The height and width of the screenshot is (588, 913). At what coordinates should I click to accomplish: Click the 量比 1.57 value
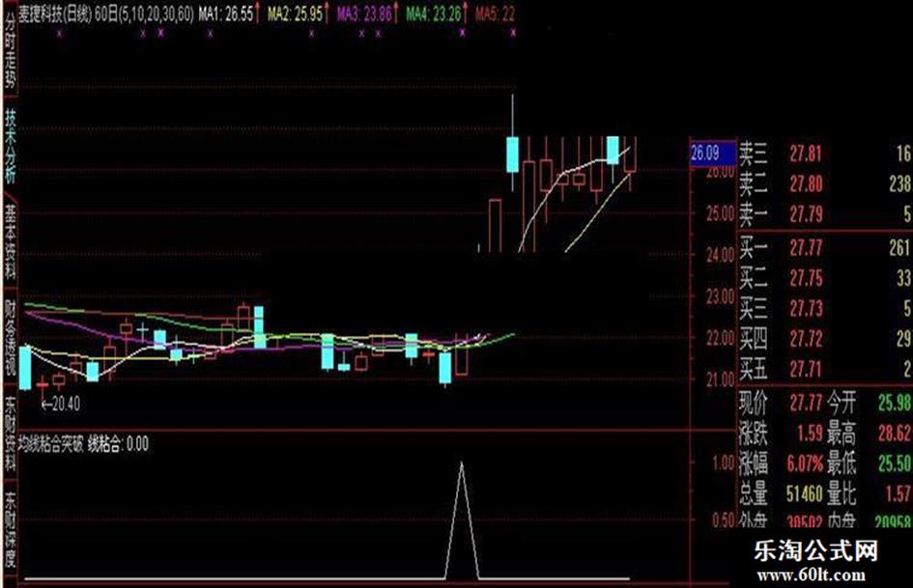point(898,494)
